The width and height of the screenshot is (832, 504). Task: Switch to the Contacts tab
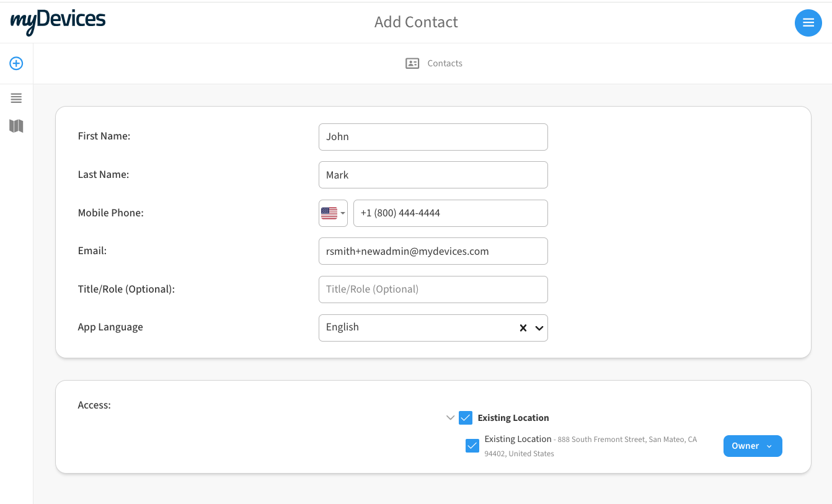445,63
